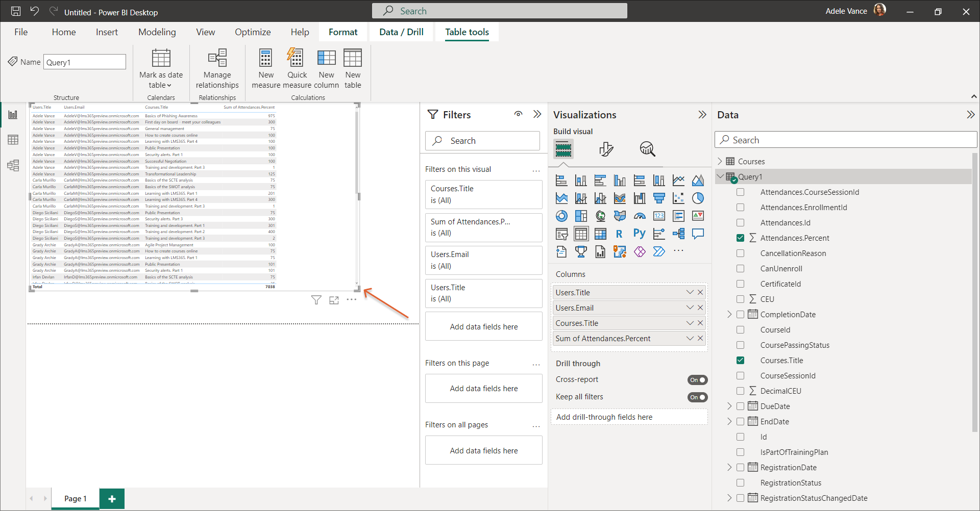Open Model view in left sidebar

tap(13, 165)
